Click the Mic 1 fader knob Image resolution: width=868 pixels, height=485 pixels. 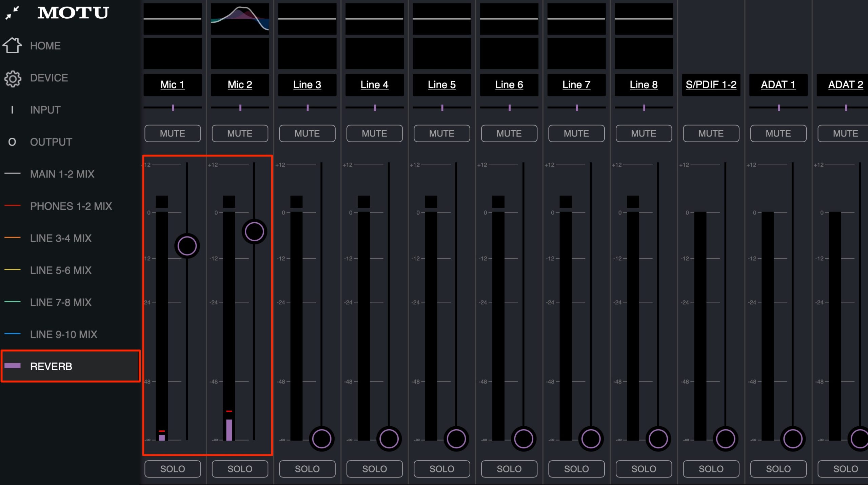coord(187,246)
